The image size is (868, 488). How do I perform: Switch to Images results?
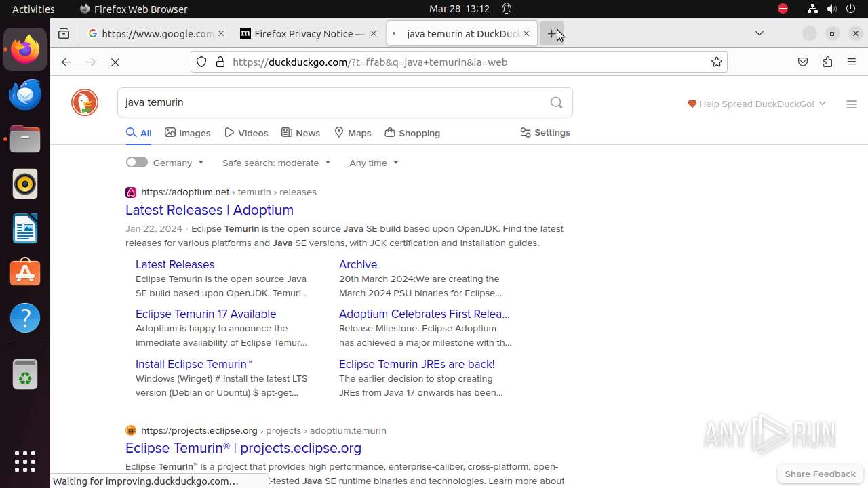click(188, 133)
